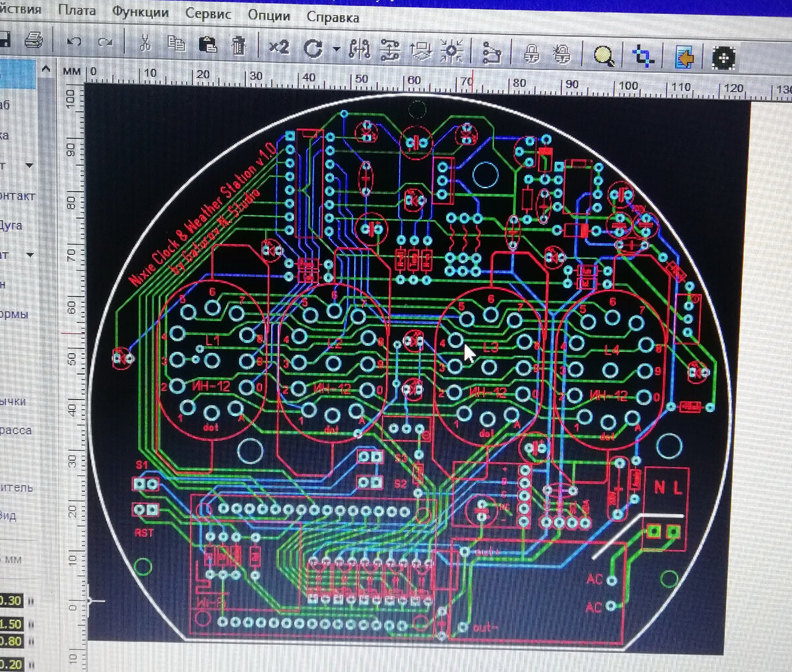
Task: Ungroup elements with open lock icon
Action: click(562, 54)
